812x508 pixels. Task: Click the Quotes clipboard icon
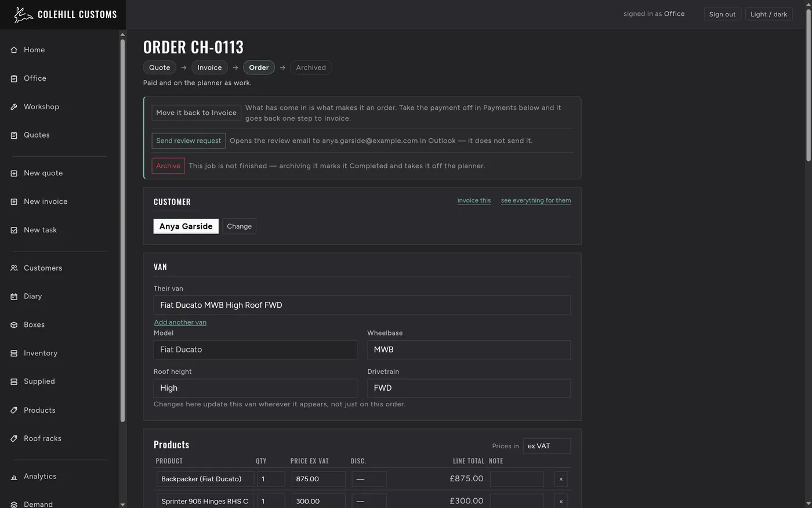14,135
